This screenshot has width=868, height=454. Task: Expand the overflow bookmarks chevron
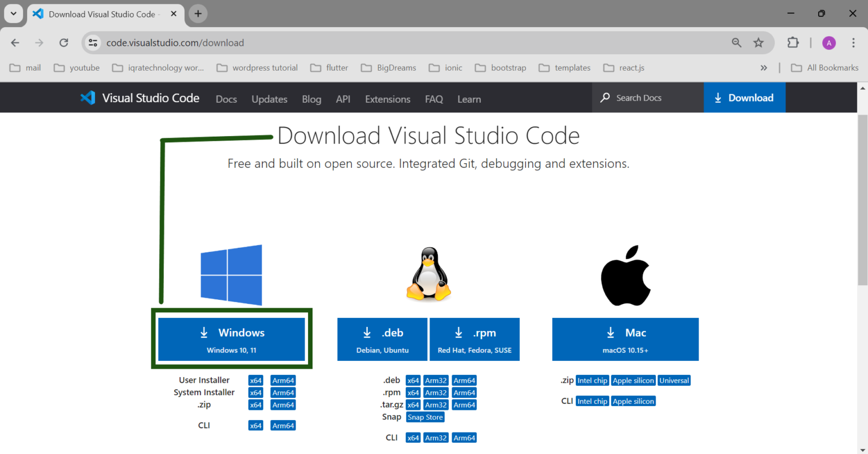[x=764, y=67]
